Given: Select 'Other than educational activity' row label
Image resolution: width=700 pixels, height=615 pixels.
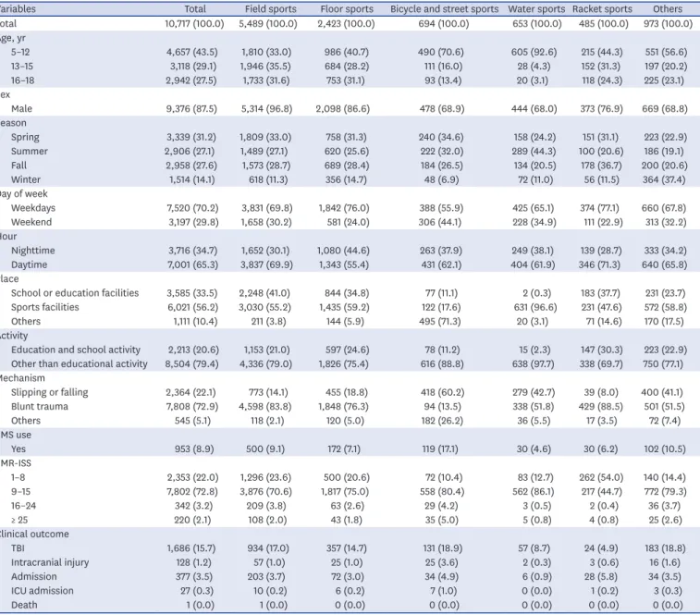Looking at the screenshot, I should point(79,364).
